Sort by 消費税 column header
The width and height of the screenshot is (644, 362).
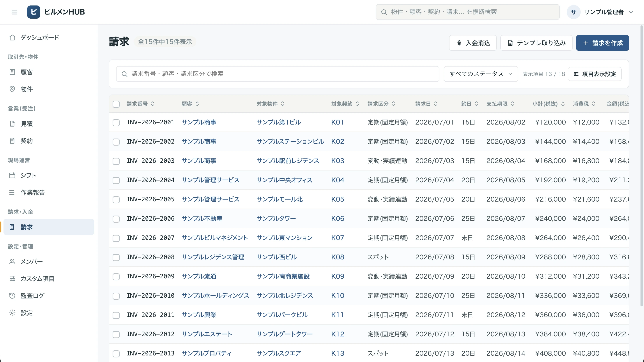[584, 104]
